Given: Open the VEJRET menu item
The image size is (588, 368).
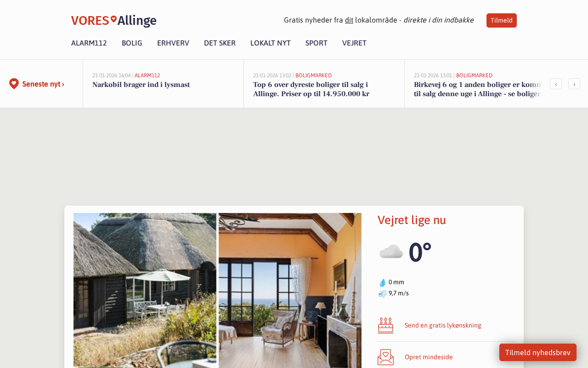Looking at the screenshot, I should click(354, 43).
